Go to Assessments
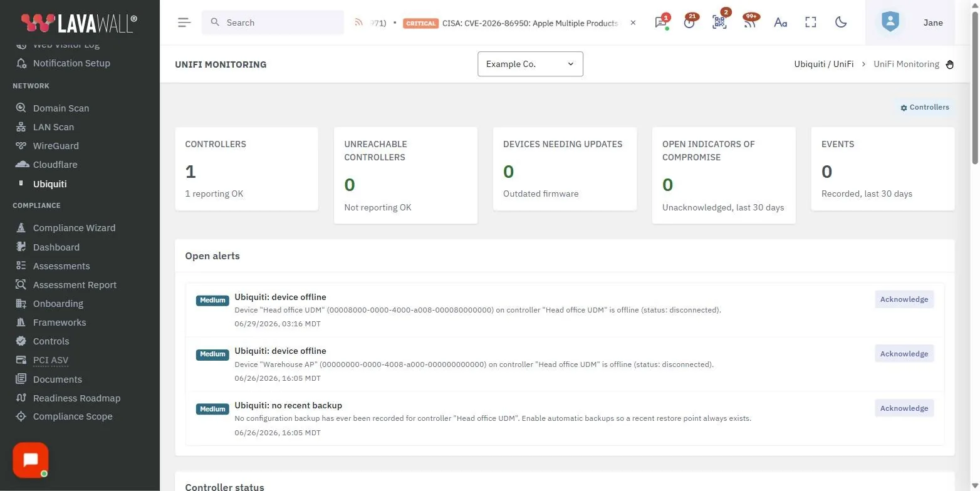This screenshot has height=491, width=980. point(61,266)
